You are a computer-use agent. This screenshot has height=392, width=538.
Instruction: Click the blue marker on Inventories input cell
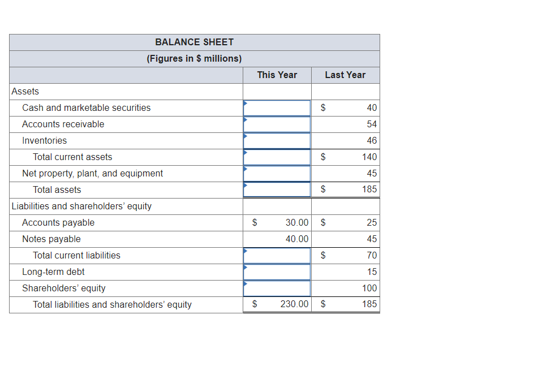click(244, 137)
